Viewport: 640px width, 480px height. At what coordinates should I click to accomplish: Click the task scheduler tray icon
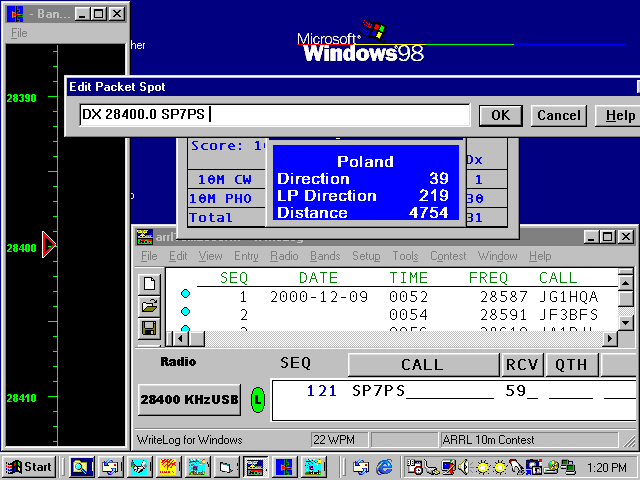(x=414, y=467)
